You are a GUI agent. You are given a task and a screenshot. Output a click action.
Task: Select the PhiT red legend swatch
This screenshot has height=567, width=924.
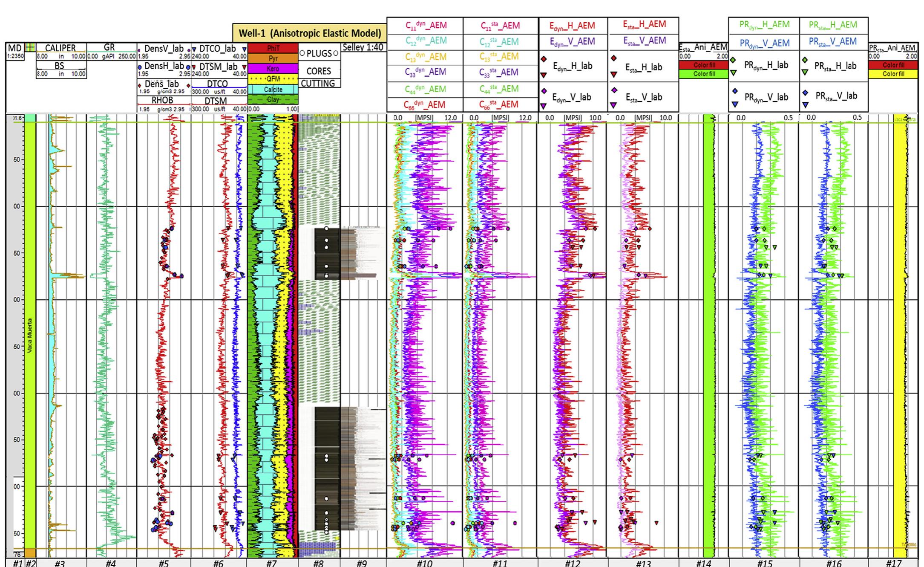click(273, 48)
